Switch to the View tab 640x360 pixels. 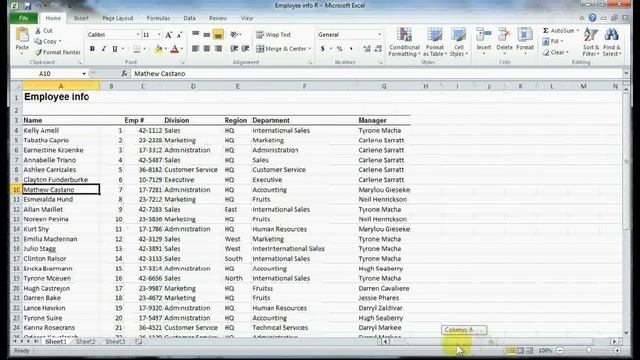click(x=247, y=18)
